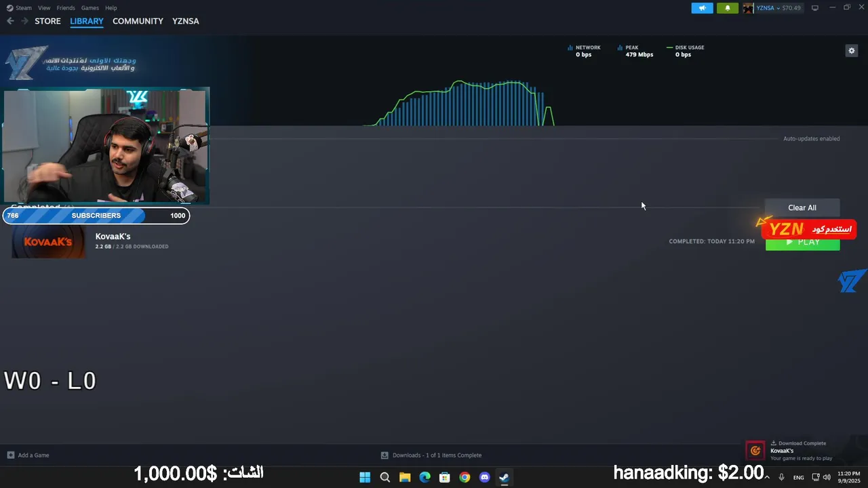Open the announcements megaphone button
This screenshot has width=868, height=488.
[702, 8]
